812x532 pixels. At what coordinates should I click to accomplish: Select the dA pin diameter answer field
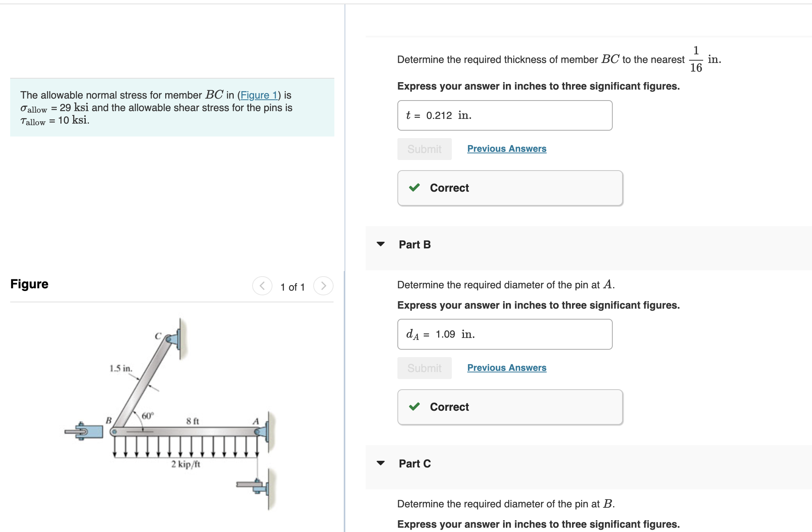pos(505,334)
